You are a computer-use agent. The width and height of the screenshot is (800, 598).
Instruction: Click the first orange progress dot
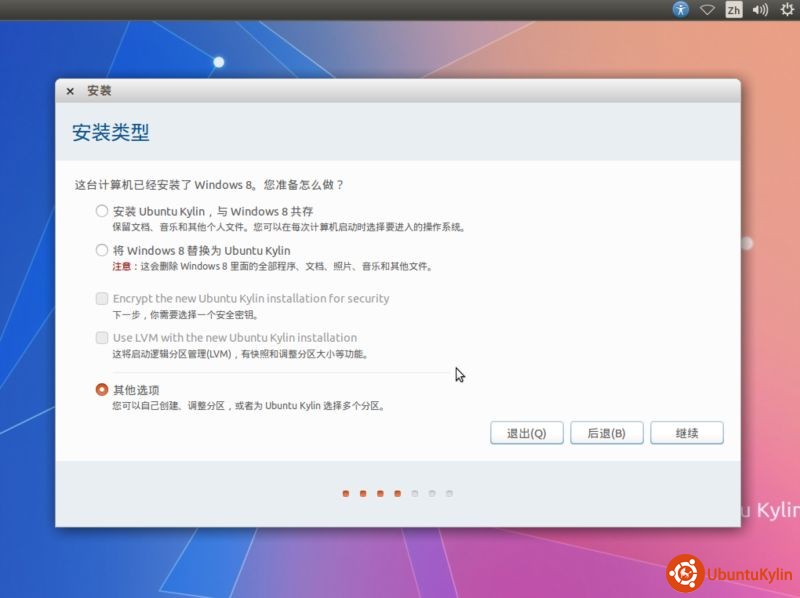point(345,493)
